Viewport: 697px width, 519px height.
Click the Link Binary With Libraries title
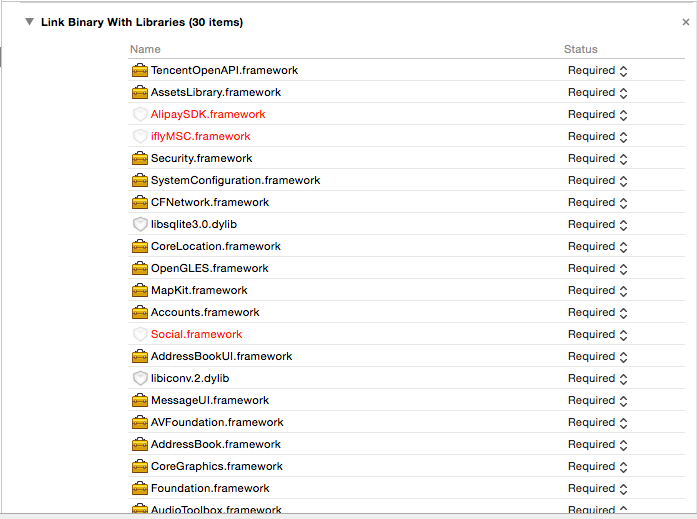pos(142,22)
